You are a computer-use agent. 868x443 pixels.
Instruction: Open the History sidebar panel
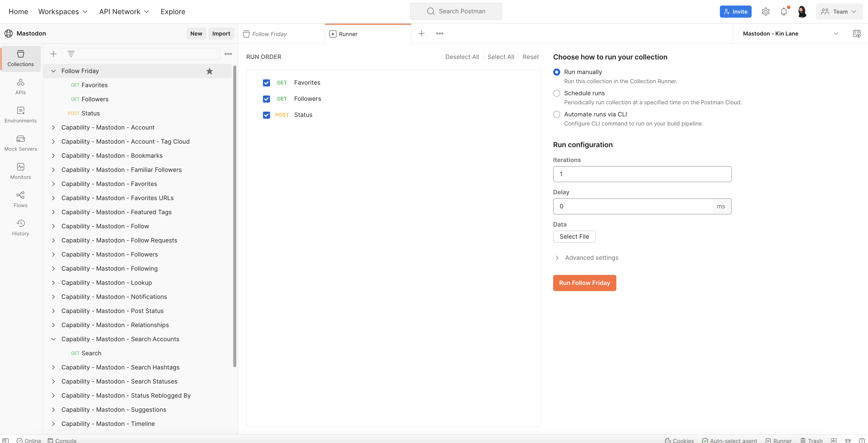(21, 228)
